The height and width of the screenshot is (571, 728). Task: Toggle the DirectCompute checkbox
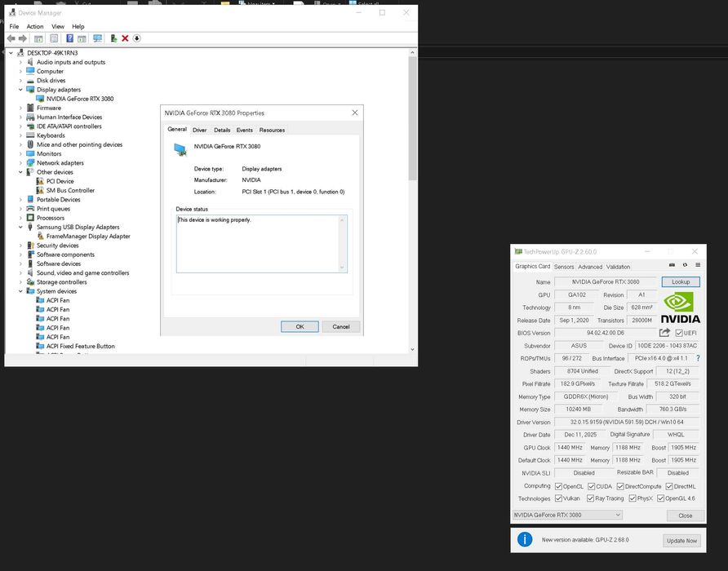click(x=620, y=486)
